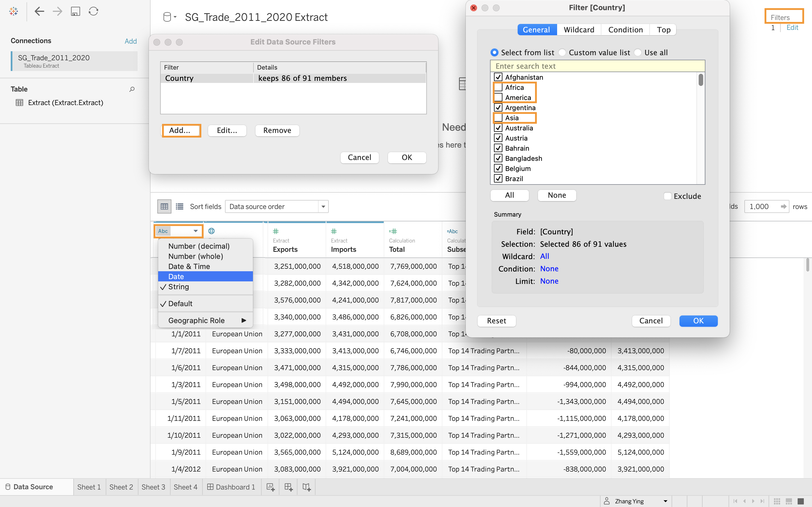Click the Edit filters link

coord(792,28)
